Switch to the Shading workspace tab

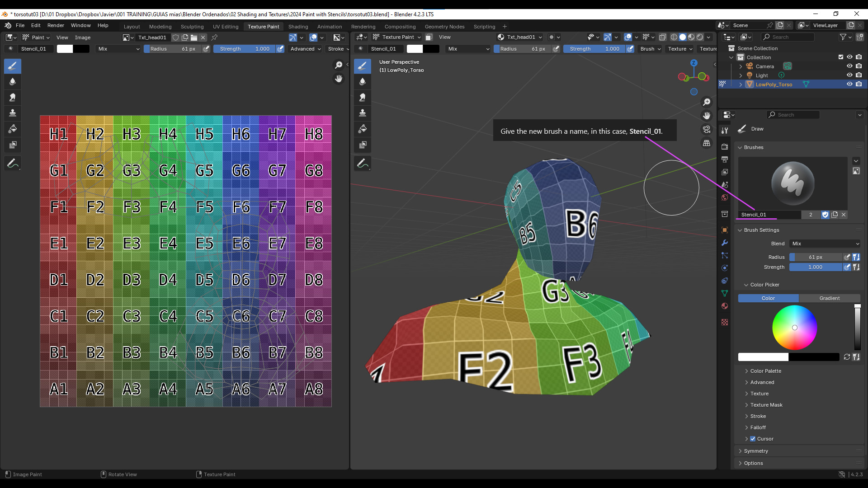tap(298, 27)
